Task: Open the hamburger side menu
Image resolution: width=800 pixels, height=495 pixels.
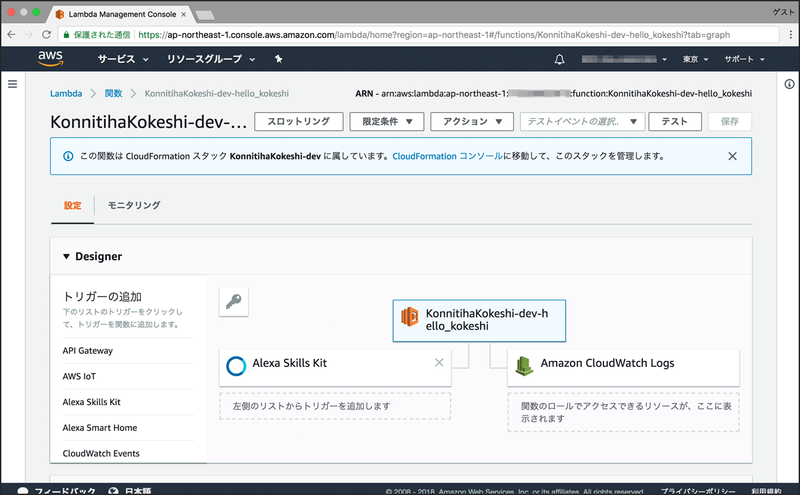Action: click(13, 84)
